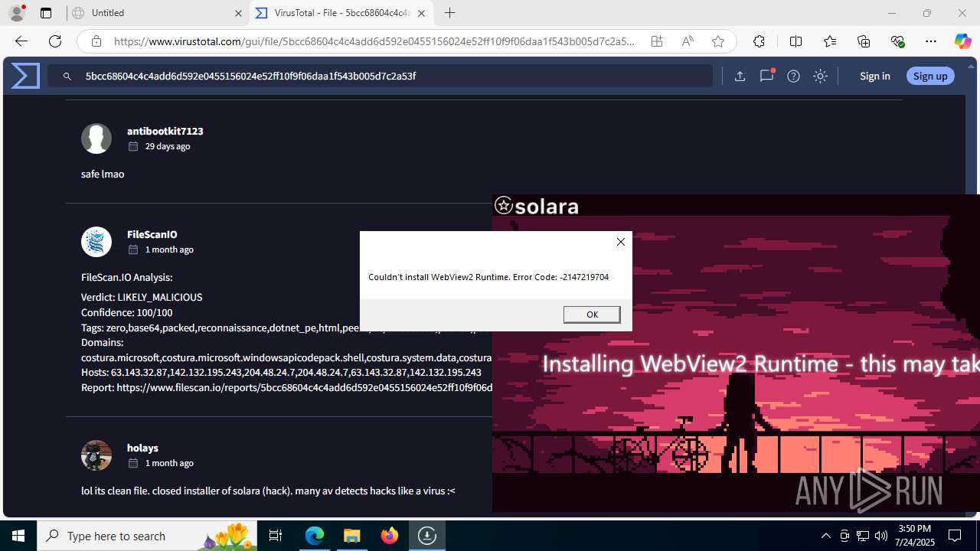This screenshot has width=980, height=551.
Task: Click holays avatar image
Action: [96, 455]
